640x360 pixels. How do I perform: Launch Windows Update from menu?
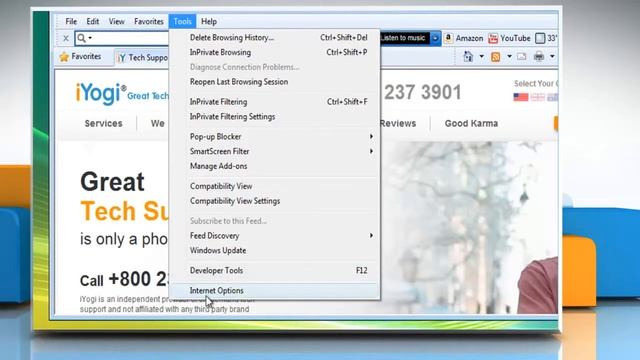click(274, 251)
